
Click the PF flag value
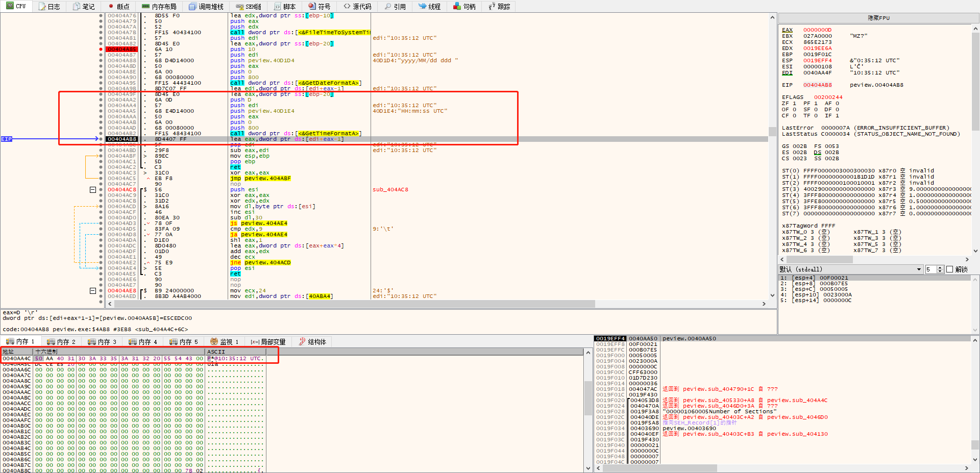pos(816,103)
